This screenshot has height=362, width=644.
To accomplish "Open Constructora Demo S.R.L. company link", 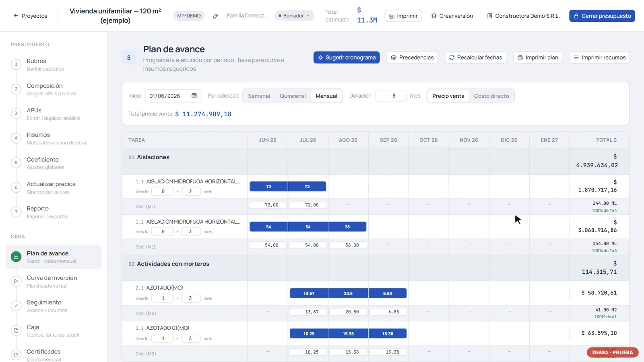I will (x=523, y=16).
